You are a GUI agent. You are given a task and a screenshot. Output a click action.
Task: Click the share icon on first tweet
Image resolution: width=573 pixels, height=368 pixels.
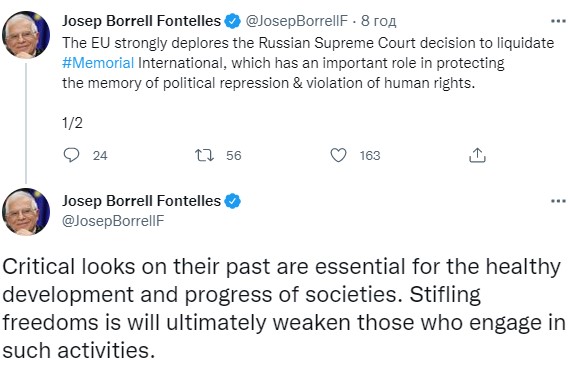pyautogui.click(x=477, y=155)
